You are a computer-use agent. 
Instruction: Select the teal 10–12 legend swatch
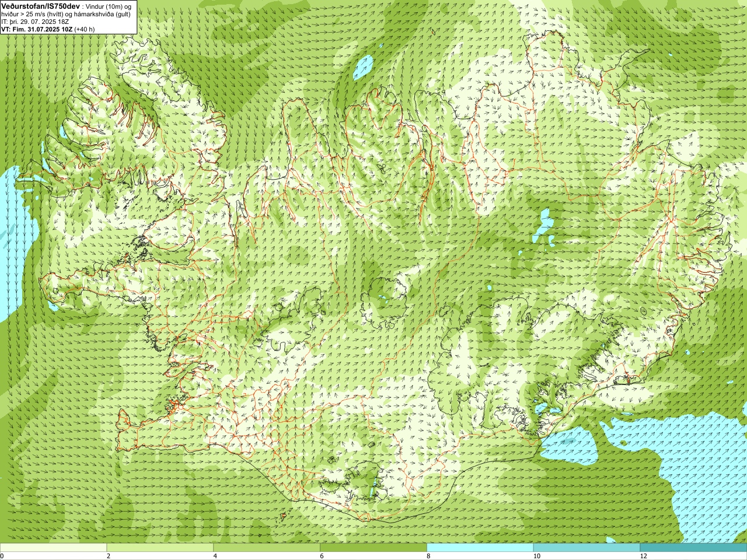coord(587,548)
